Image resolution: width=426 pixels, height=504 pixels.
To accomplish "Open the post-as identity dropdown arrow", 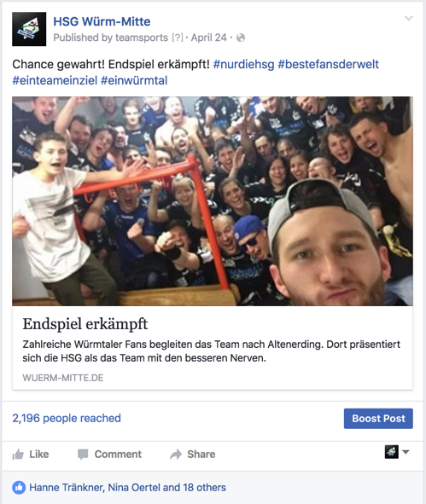I will click(406, 452).
